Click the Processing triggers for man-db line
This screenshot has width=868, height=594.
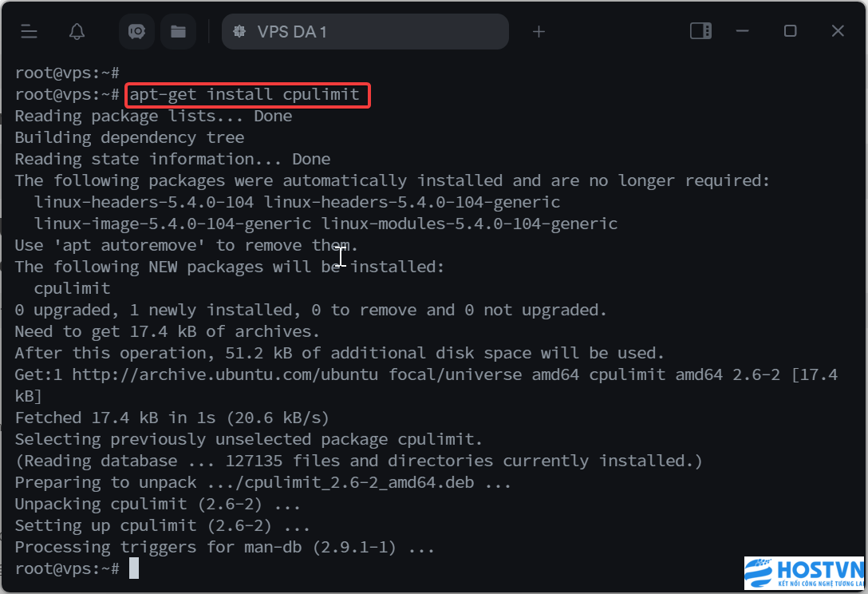coord(225,548)
